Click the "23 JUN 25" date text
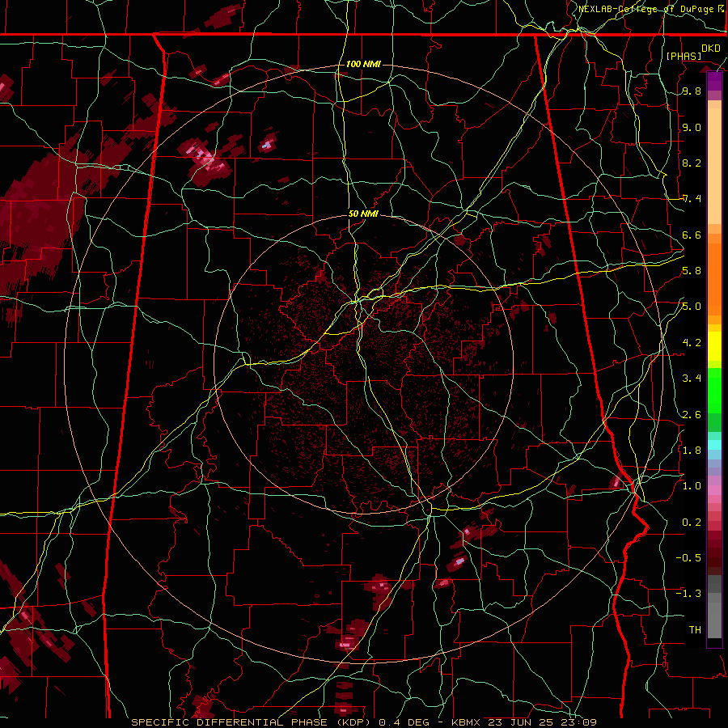Screen dimensions: 728x728 522,722
